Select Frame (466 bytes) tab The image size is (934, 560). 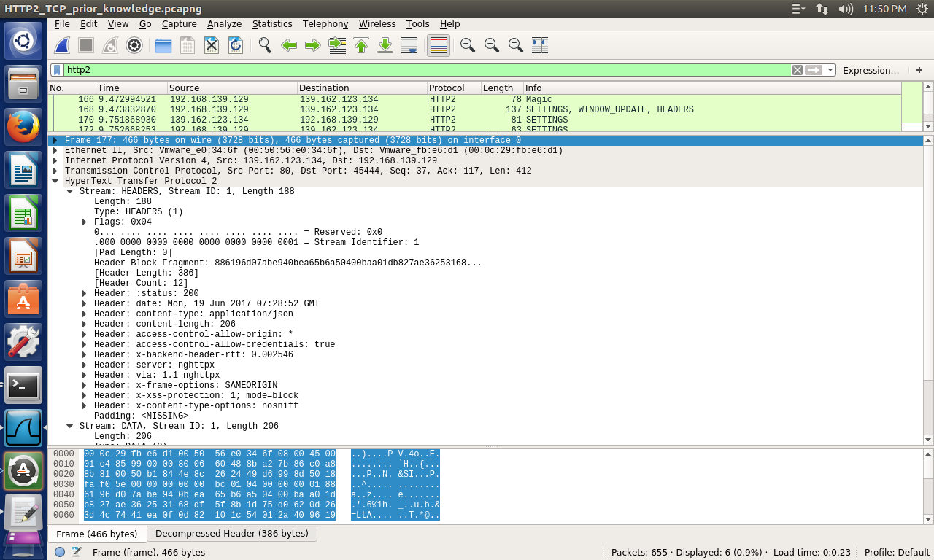[97, 534]
